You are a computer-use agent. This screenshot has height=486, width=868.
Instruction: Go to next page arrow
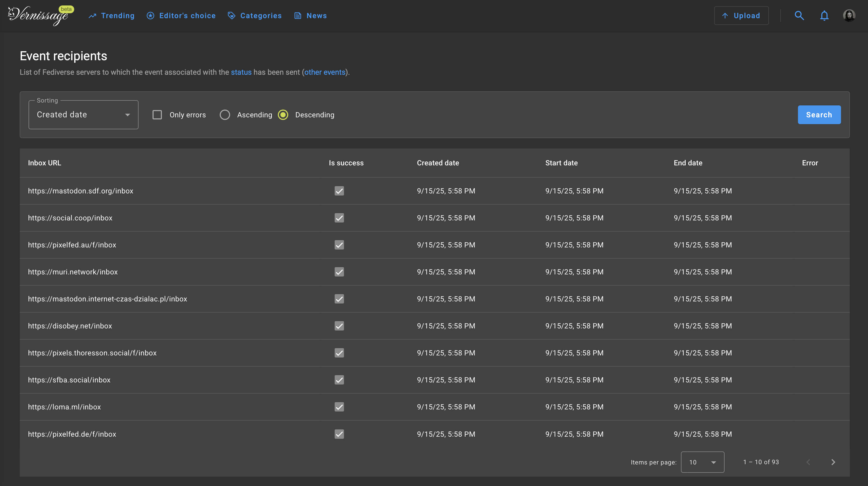coord(833,462)
